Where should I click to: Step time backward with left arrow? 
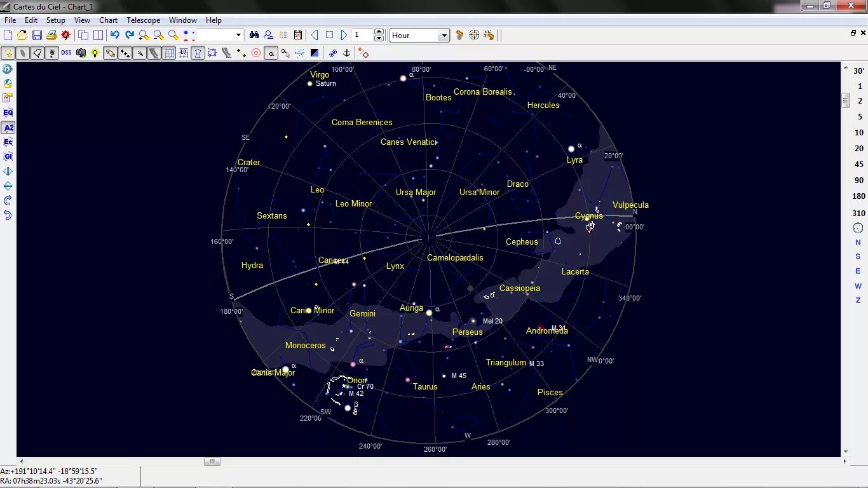[315, 35]
